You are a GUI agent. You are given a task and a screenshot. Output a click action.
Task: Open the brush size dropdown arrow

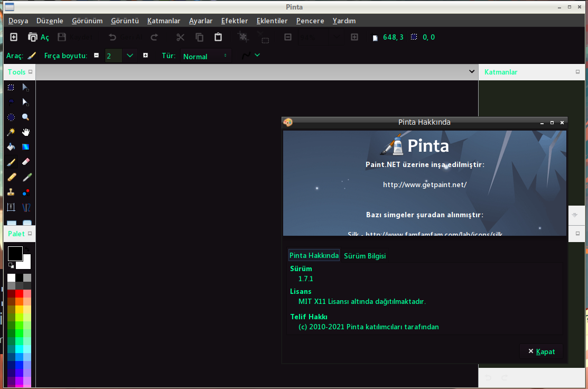[130, 55]
